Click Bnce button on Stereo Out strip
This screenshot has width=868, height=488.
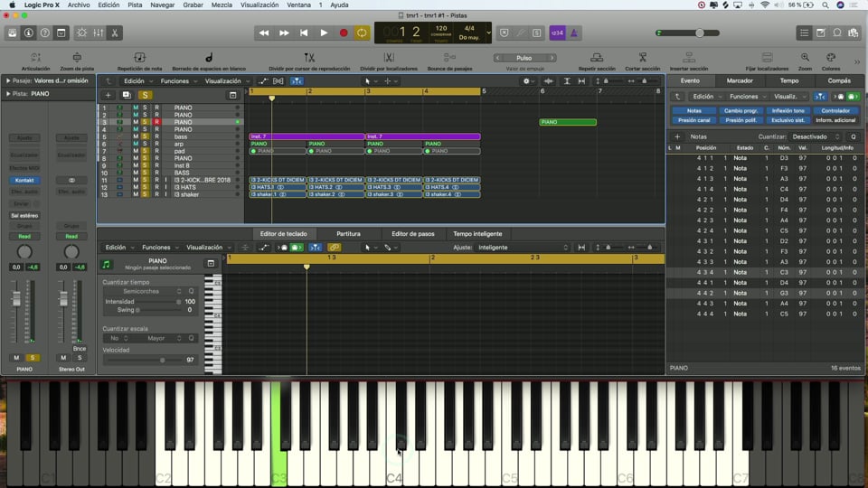coord(80,349)
